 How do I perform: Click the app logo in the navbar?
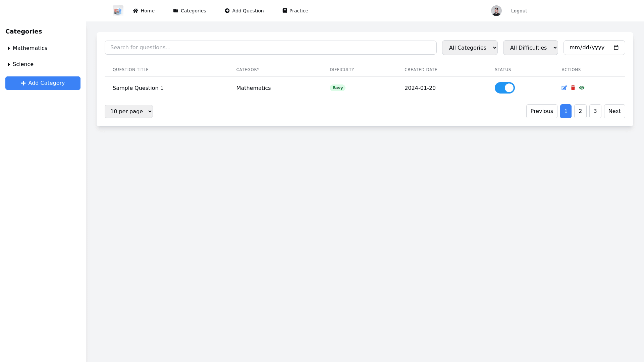118,11
